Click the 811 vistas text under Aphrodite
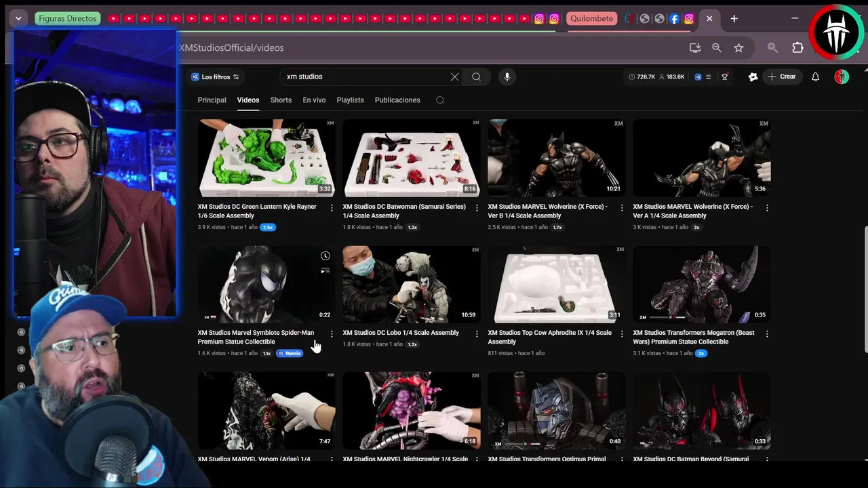The width and height of the screenshot is (868, 488). (500, 354)
